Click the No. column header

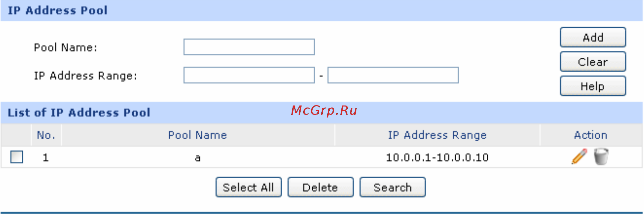pyautogui.click(x=46, y=135)
